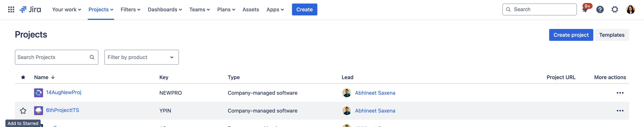Image resolution: width=644 pixels, height=127 pixels.
Task: Click Abhineet Saxena avatar in 14AugNewProj row
Action: click(x=346, y=93)
